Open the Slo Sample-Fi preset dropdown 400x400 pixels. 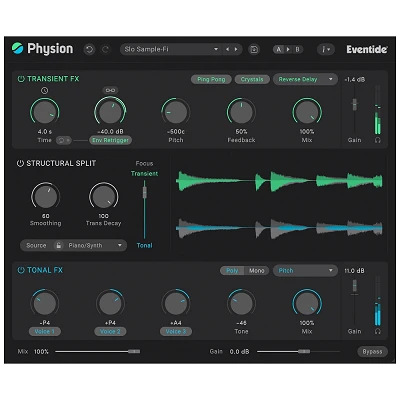click(171, 49)
